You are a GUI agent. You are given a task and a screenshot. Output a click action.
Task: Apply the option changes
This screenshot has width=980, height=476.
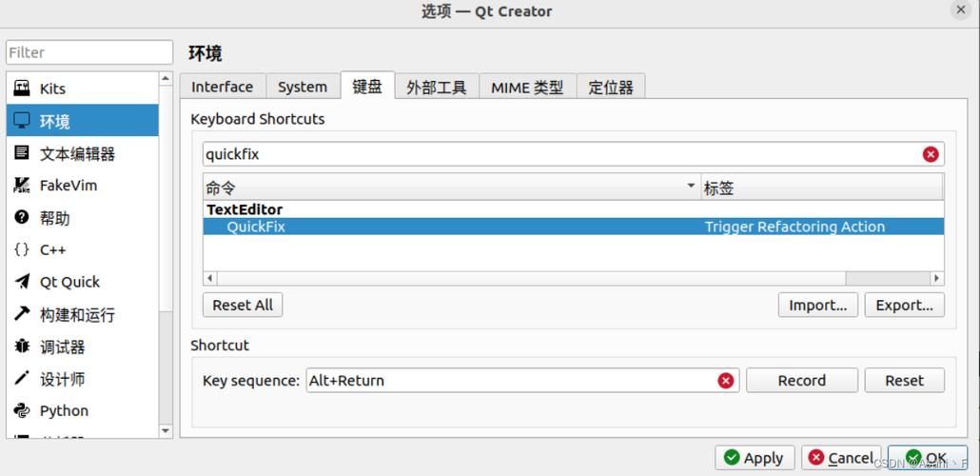755,458
